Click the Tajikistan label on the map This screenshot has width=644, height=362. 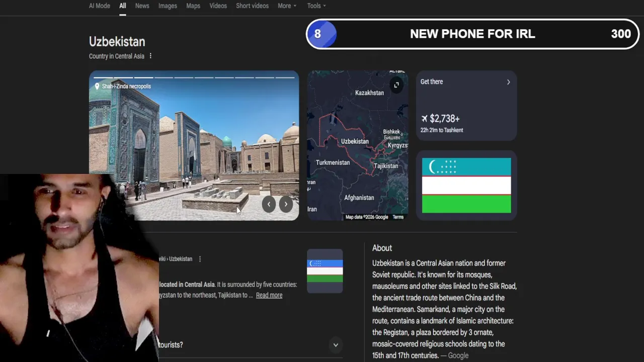386,166
